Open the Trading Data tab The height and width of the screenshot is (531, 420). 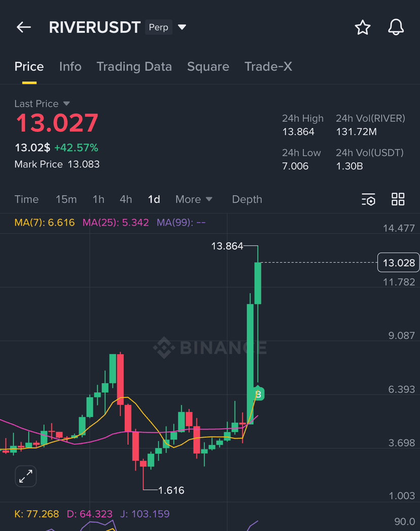pyautogui.click(x=134, y=67)
